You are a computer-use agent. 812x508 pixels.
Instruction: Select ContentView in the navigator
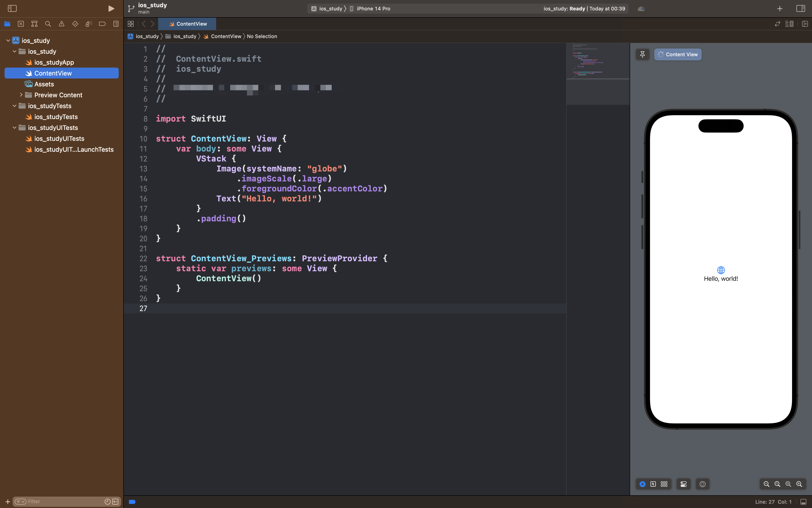coord(62,73)
